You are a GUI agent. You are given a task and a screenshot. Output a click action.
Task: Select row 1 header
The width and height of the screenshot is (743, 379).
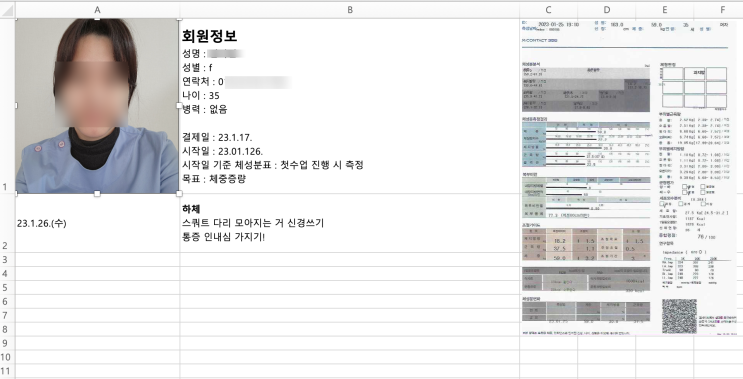click(x=7, y=106)
